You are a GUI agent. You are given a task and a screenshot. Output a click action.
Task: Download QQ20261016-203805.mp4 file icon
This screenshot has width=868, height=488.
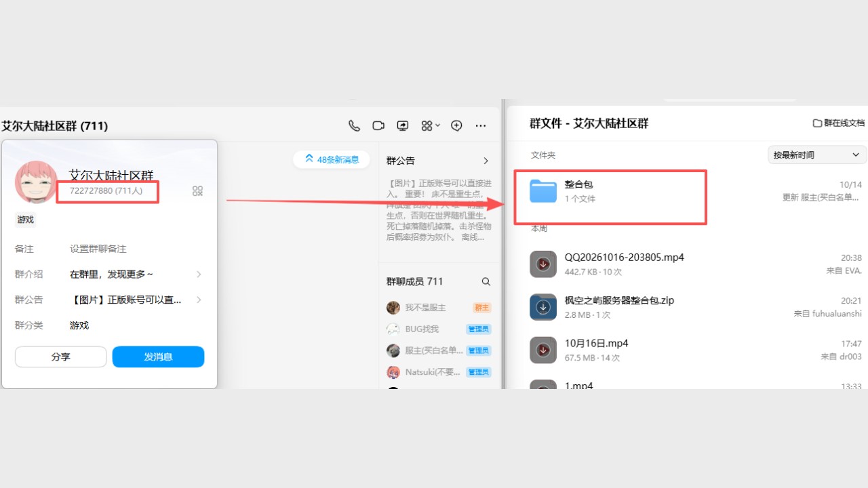point(543,264)
